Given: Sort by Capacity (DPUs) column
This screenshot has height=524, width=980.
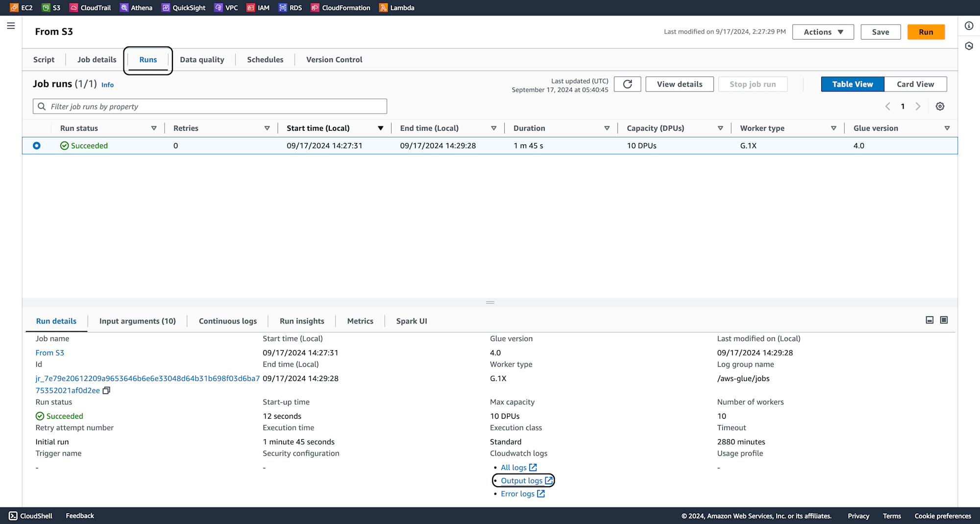Looking at the screenshot, I should point(720,128).
